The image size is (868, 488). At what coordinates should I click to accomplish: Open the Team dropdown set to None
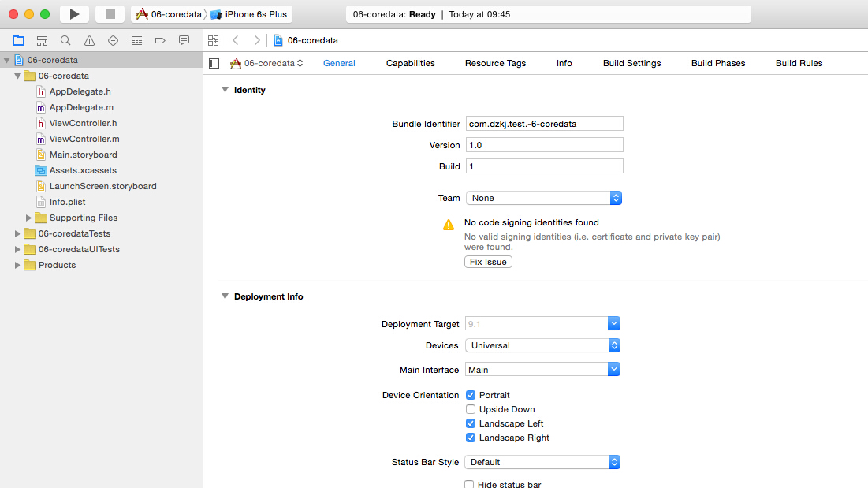click(x=544, y=198)
